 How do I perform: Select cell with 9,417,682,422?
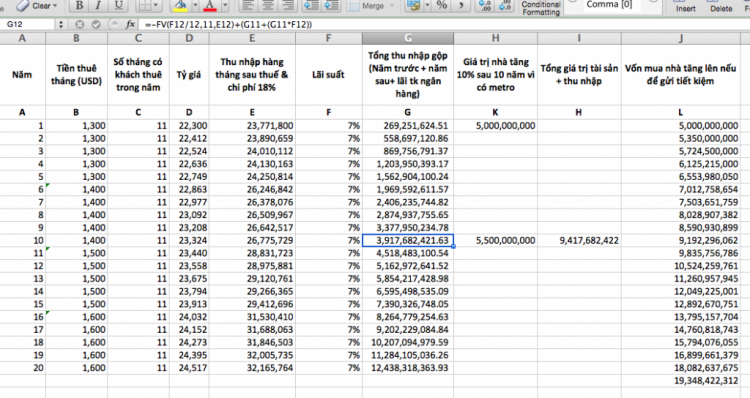(x=579, y=241)
